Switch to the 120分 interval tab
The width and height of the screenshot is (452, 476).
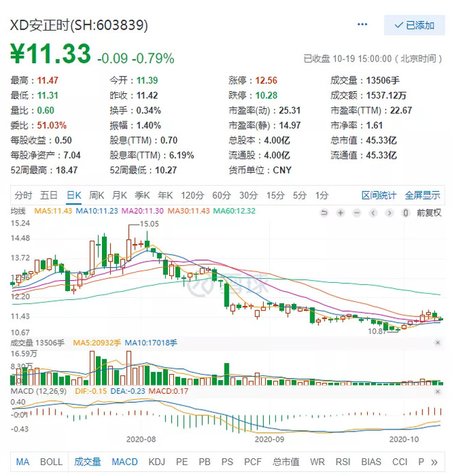[192, 195]
